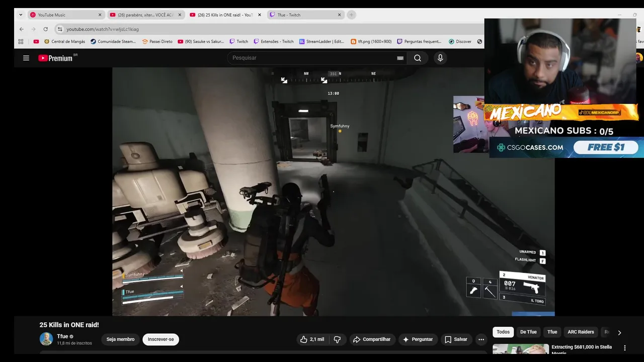Click the Seja membro button

[120, 339]
